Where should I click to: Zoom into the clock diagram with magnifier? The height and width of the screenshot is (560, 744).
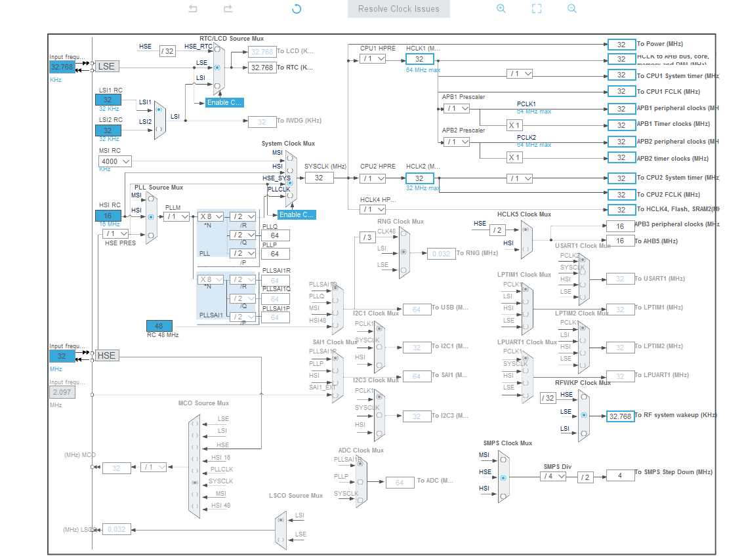[501, 9]
